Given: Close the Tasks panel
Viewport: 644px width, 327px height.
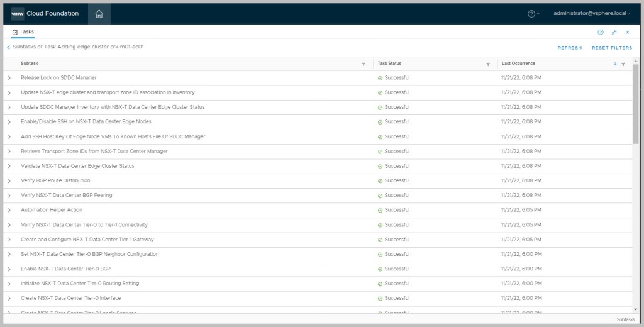Looking at the screenshot, I should coord(628,32).
